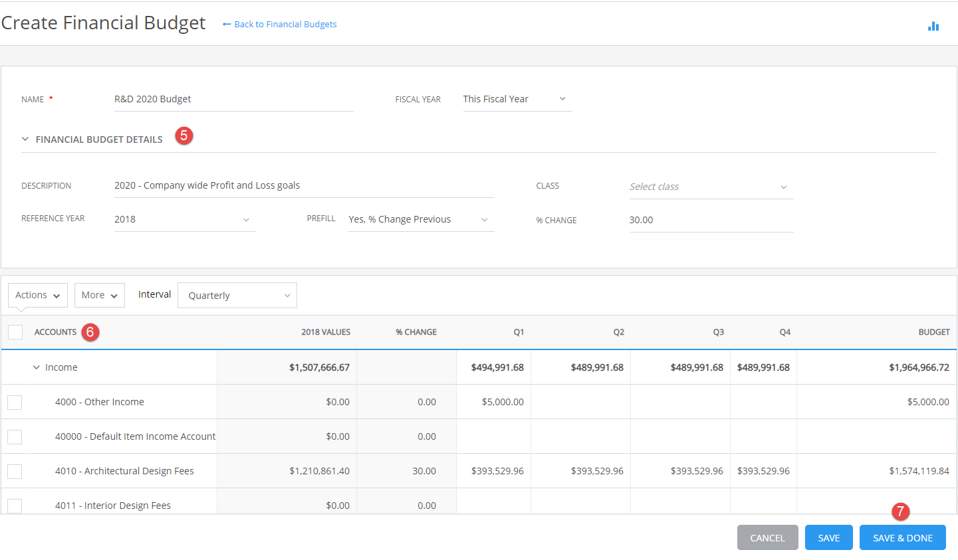Check 4011 - Interior Design Fees row
Viewport: 958px width, 560px height.
15,506
